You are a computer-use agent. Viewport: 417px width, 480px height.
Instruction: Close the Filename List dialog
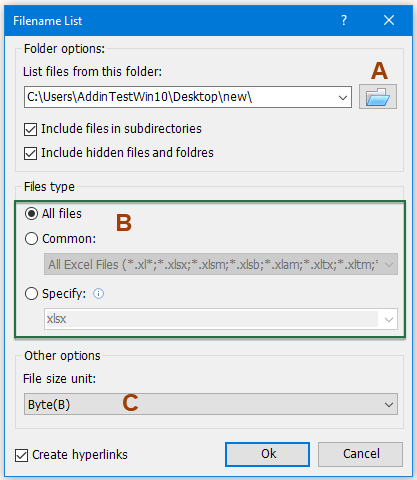click(x=389, y=20)
